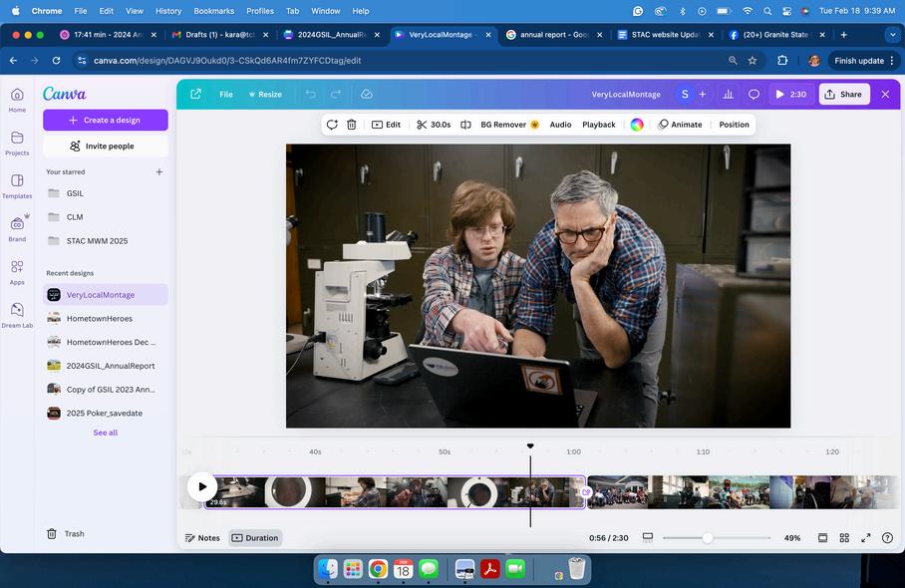This screenshot has height=588, width=905.
Task: Click the timeline zoom-fit icon left of slider
Action: (x=648, y=538)
